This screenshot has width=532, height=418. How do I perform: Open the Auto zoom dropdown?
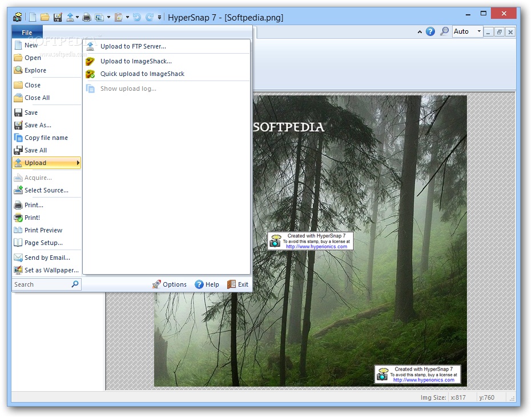click(479, 31)
